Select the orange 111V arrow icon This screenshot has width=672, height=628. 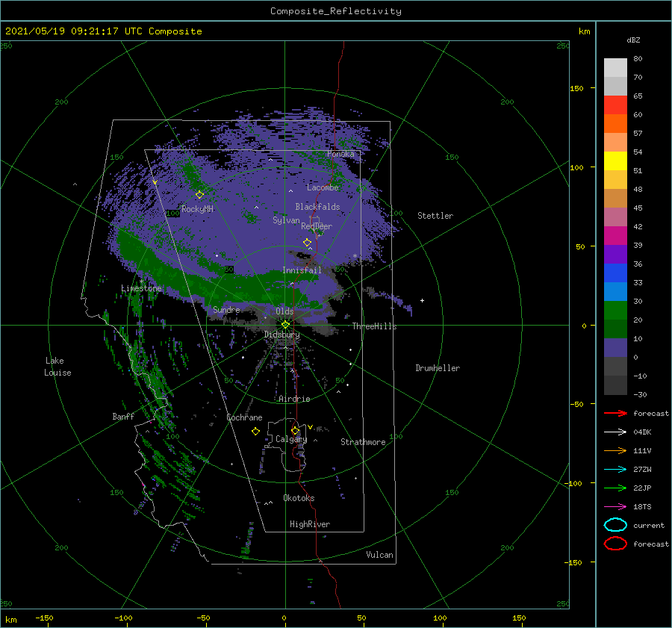pyautogui.click(x=615, y=450)
